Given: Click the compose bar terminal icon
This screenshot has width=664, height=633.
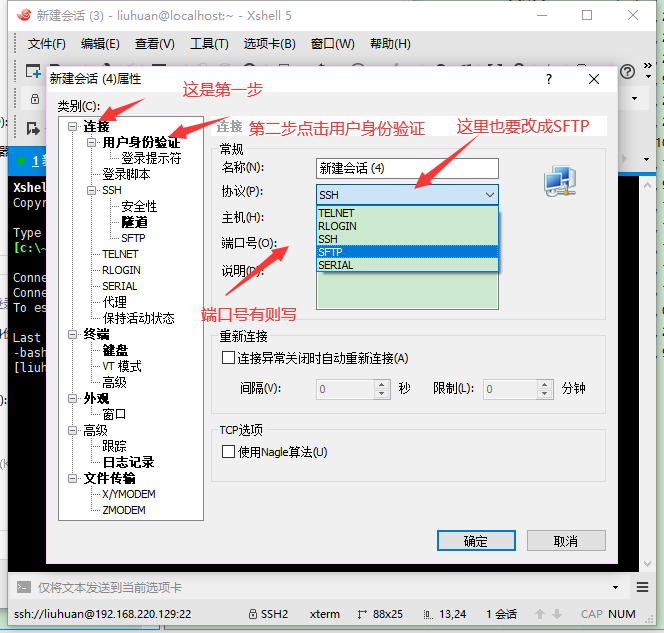Looking at the screenshot, I should click(x=24, y=587).
